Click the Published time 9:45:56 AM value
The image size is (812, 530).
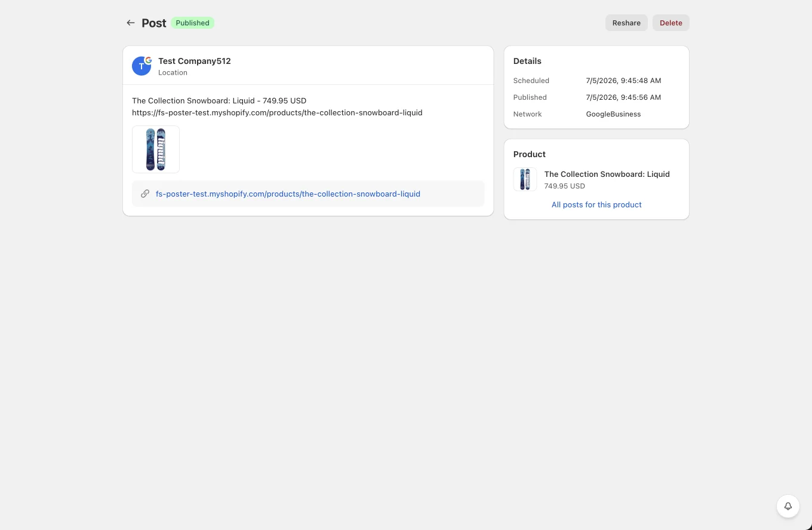(623, 97)
